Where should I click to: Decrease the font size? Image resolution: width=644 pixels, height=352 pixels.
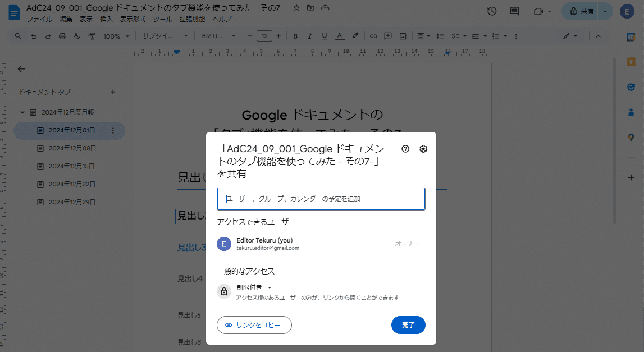coord(250,36)
